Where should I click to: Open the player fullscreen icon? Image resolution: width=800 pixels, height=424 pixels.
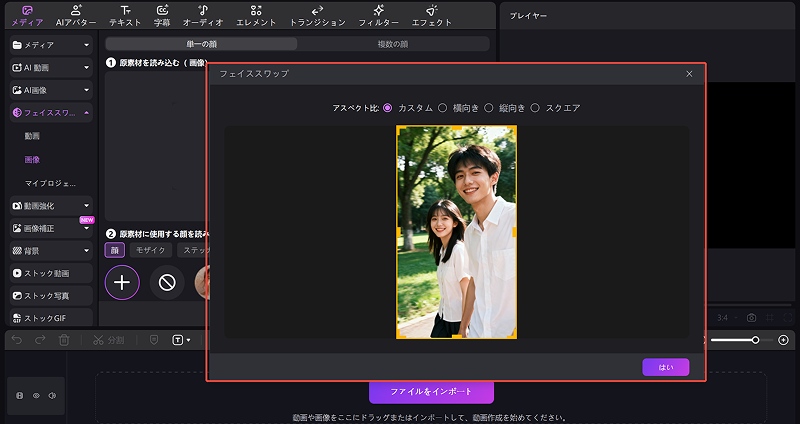point(788,318)
